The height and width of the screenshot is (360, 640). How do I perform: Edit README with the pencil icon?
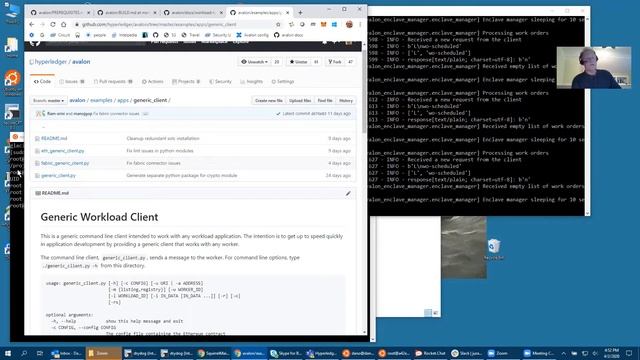pyautogui.click(x=348, y=193)
